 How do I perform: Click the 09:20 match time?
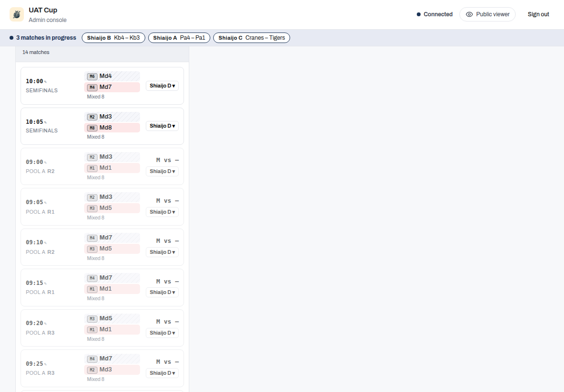34,323
